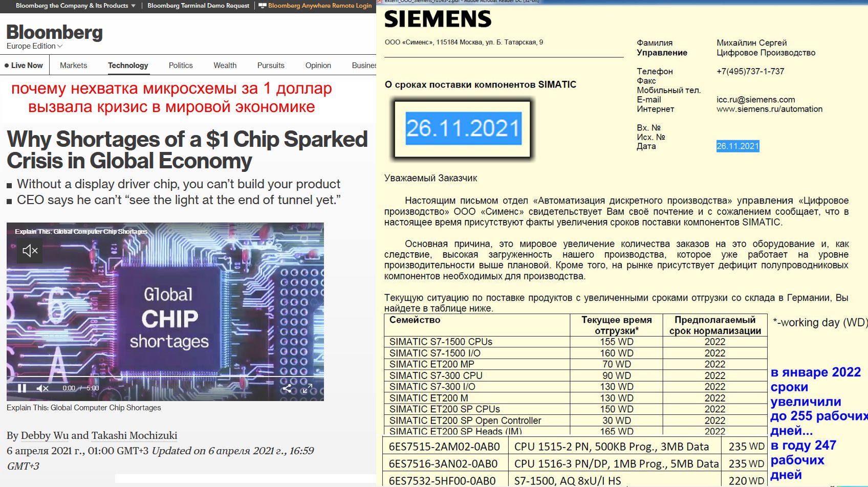Click the 0:00 / 5:00 video time display
This screenshot has width=868, height=487.
point(81,388)
